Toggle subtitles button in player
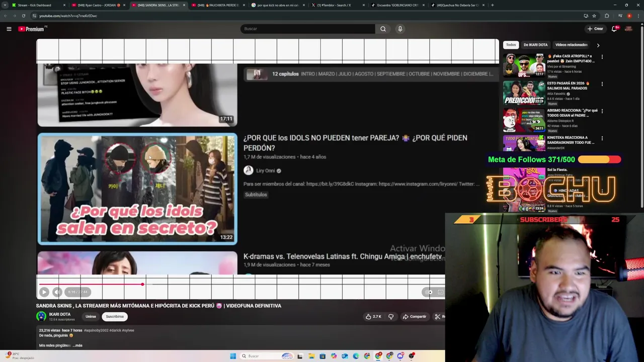Screen dimensions: 644x362 (x=440, y=292)
